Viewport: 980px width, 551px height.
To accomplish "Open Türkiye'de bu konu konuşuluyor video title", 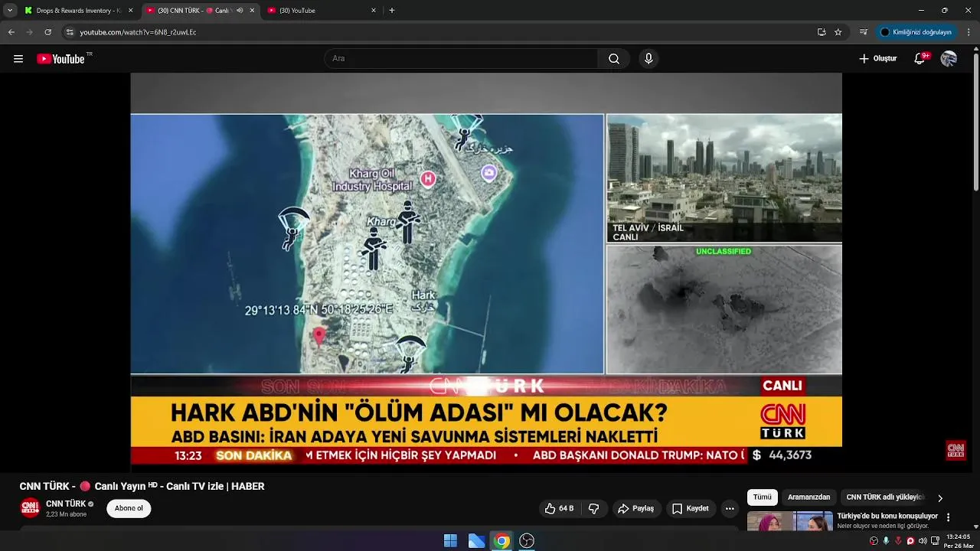I will pyautogui.click(x=887, y=516).
